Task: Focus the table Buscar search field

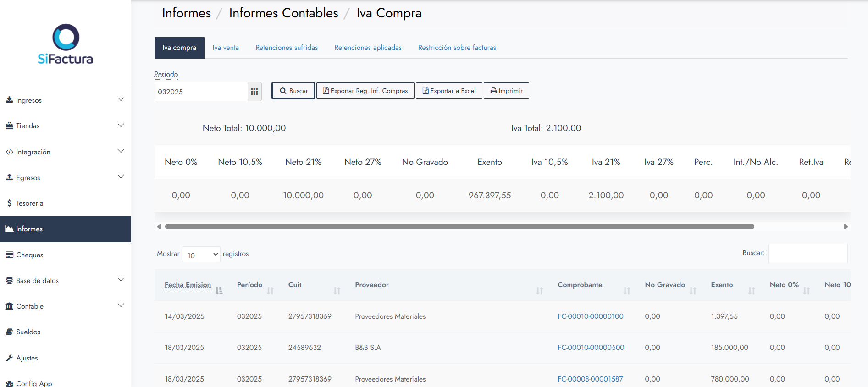Action: pos(807,254)
